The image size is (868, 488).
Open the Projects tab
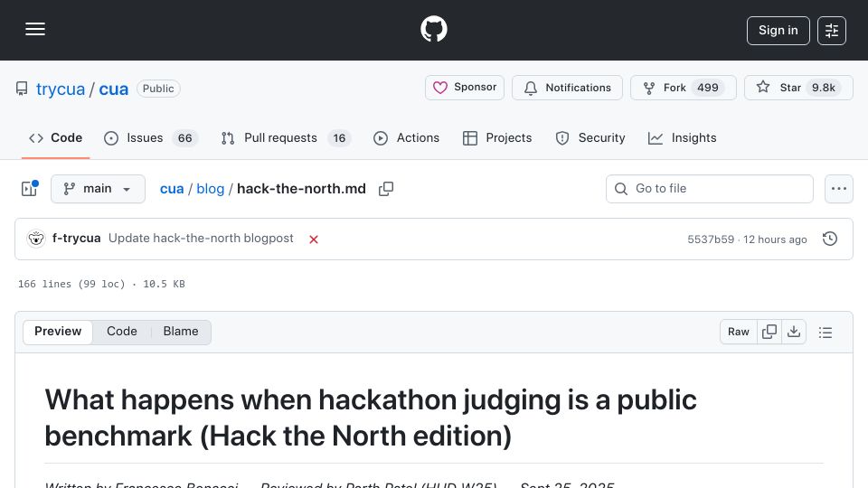(497, 137)
